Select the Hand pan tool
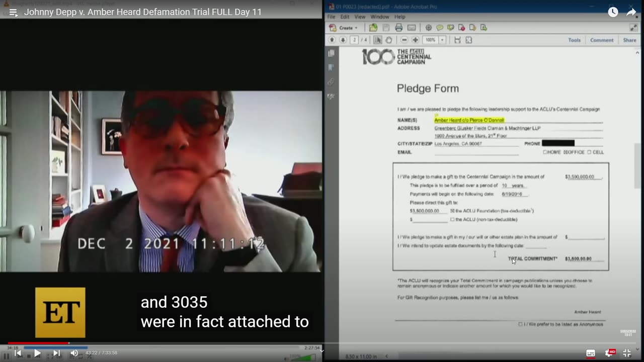This screenshot has height=362, width=644. (388, 40)
